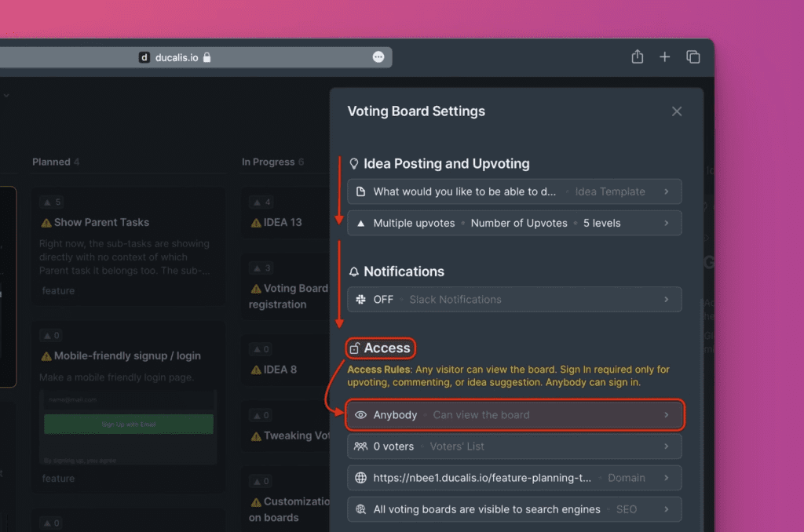This screenshot has height=532, width=804.
Task: Click the ducalis.io address bar
Action: [195, 57]
